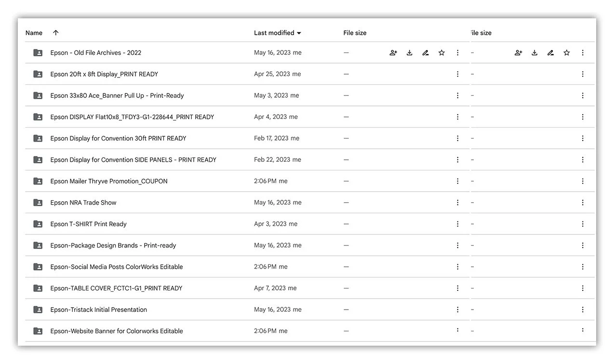Click the folder icon for Epson 33x80 Ace_Banner Pull Up
This screenshot has width=614, height=364.
click(38, 96)
